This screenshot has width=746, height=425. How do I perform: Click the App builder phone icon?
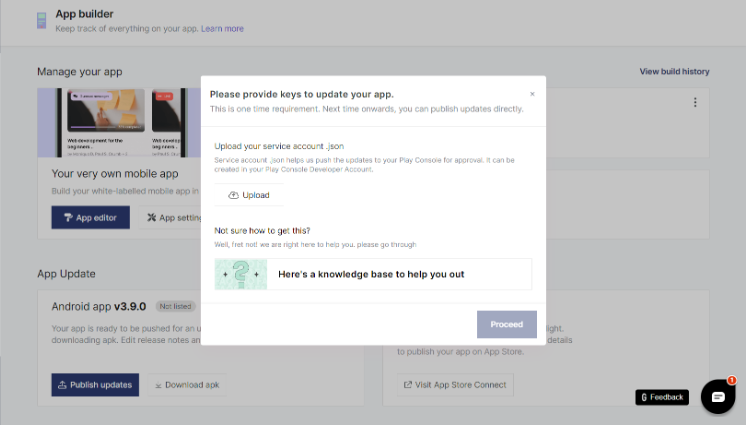click(x=41, y=21)
